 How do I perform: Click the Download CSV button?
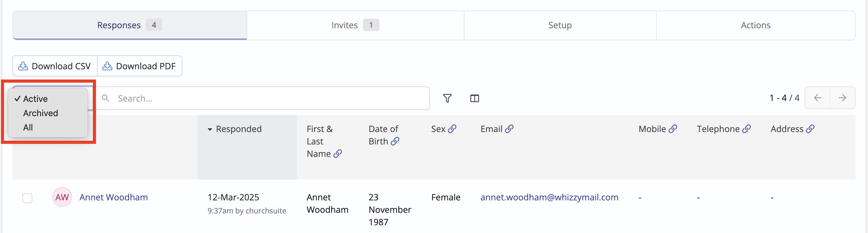coord(55,66)
